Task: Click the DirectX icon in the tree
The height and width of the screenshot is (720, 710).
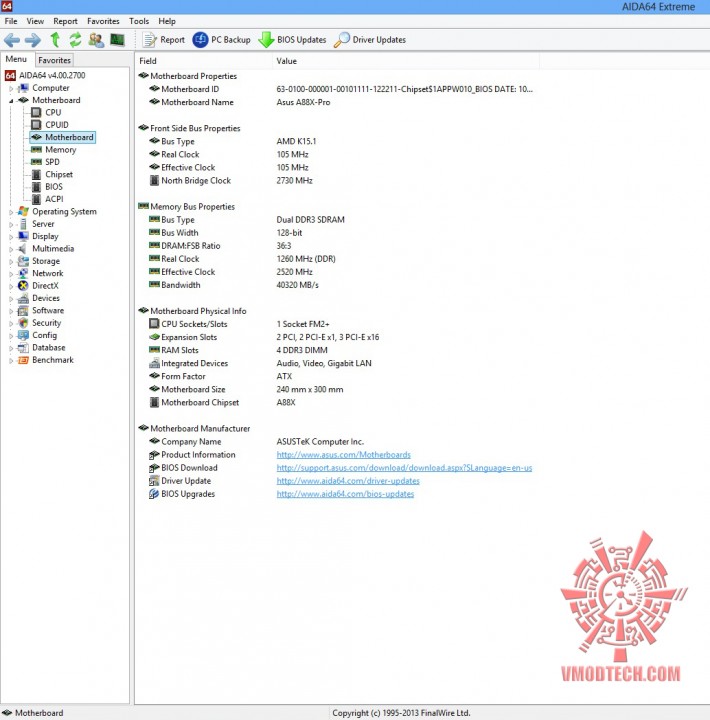Action: click(23, 286)
